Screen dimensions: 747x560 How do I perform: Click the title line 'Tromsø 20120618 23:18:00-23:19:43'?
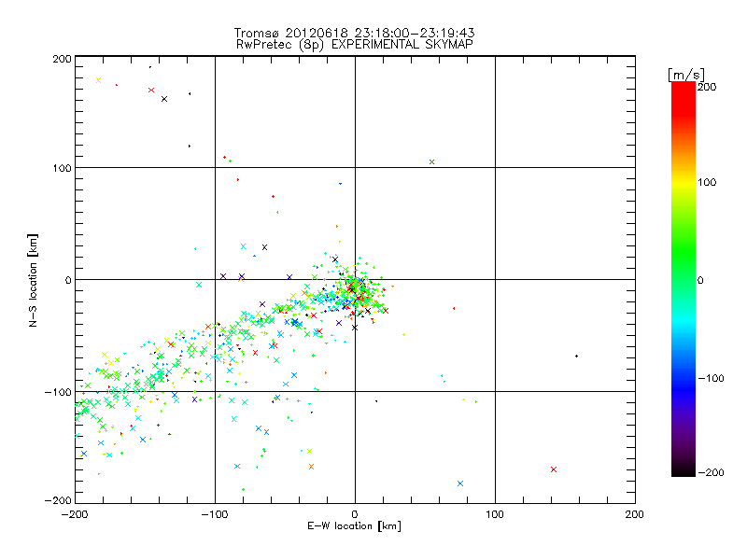(354, 33)
